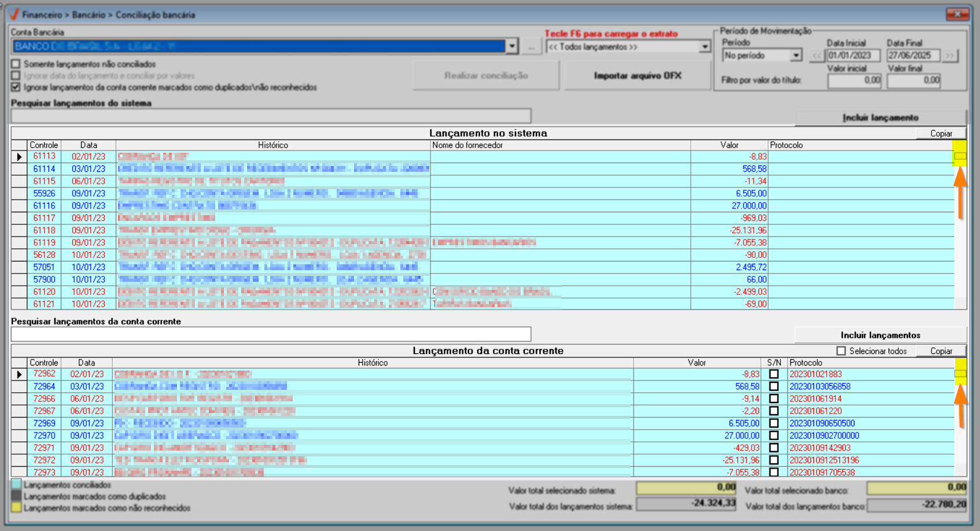Image resolution: width=980 pixels, height=531 pixels.
Task: Click Copiar button in Lançamento no sistema
Action: click(x=941, y=134)
